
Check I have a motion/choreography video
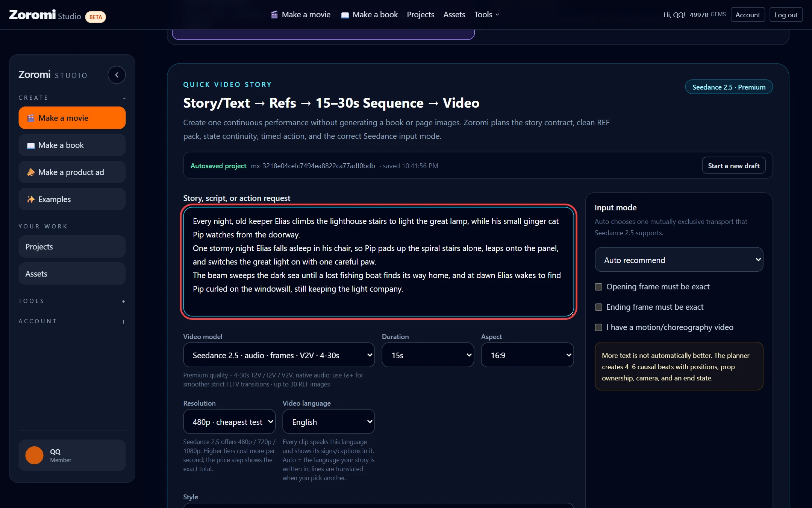point(598,327)
